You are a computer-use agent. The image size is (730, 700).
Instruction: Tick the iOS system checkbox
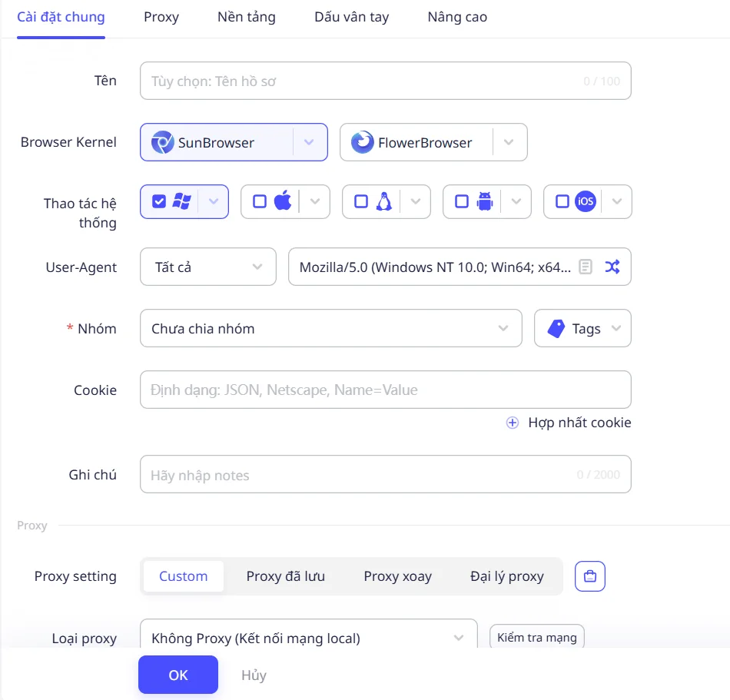pyautogui.click(x=562, y=201)
